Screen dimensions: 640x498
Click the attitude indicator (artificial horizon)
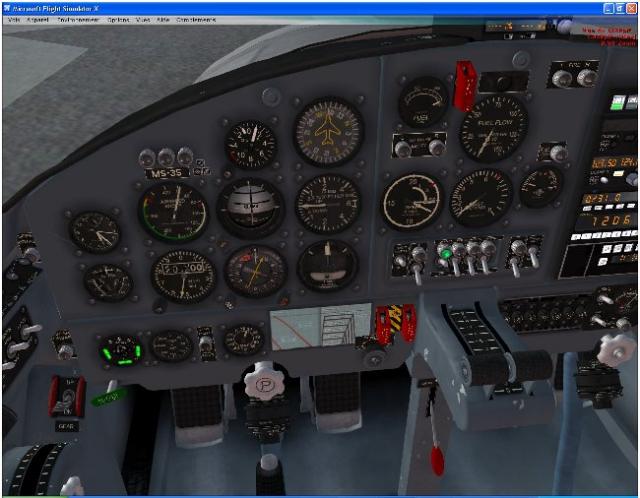250,207
